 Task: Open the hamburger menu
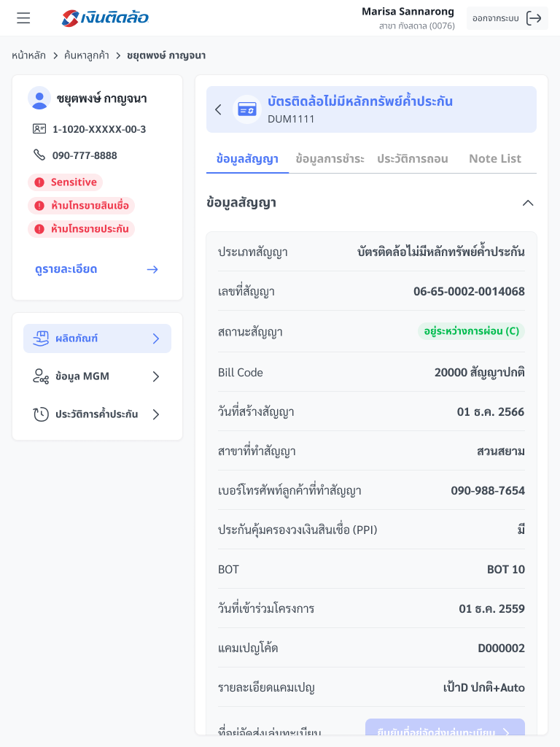click(x=23, y=18)
